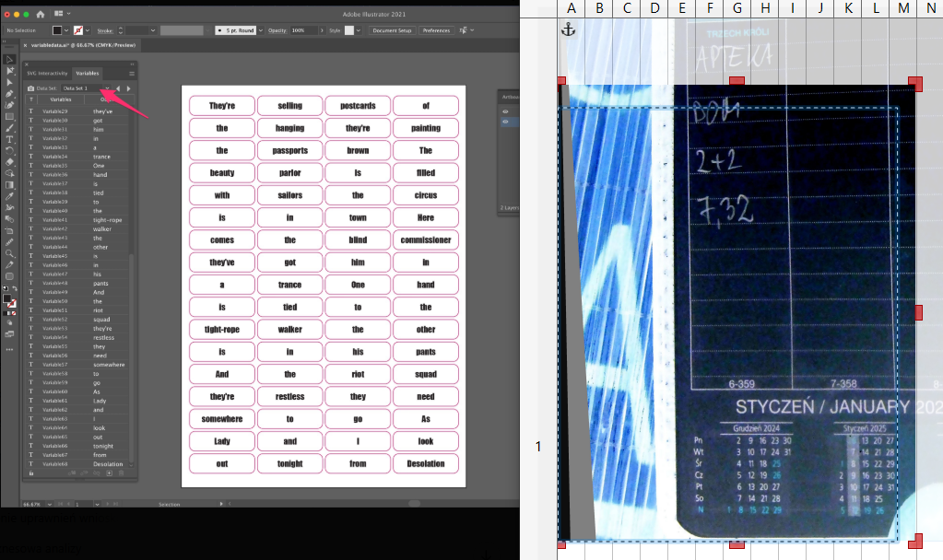
Task: Open the Variables panel hamburger menu
Action: pos(132,73)
